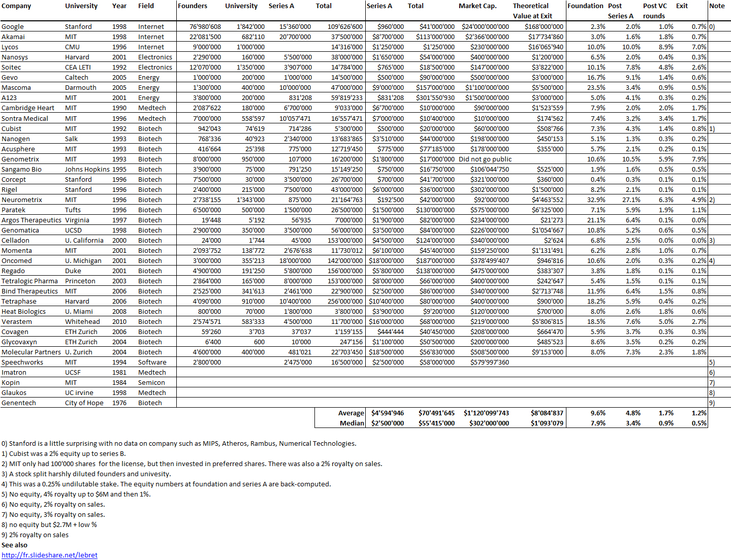Click the City of Hope cell

(84, 403)
